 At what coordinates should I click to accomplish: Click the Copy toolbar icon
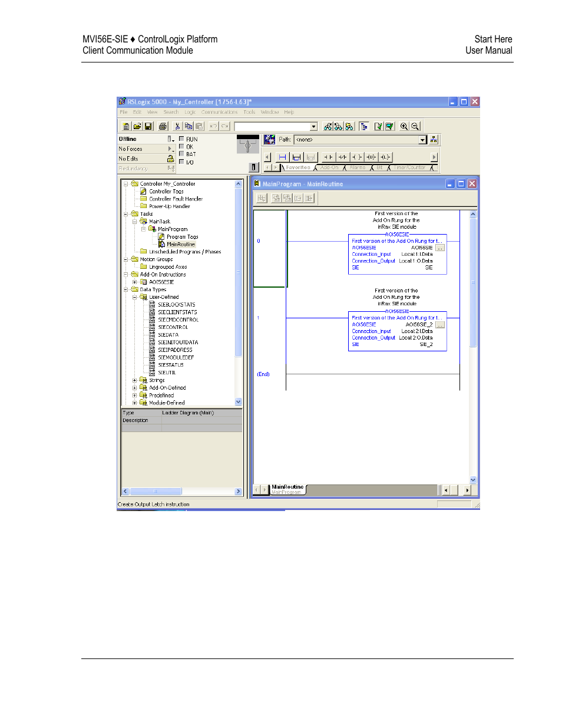(x=189, y=126)
